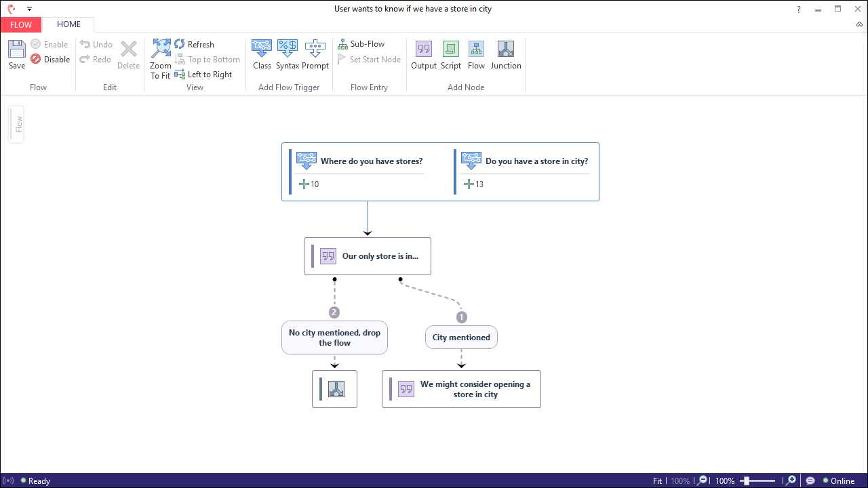The image size is (868, 488).
Task: Redo the last action
Action: point(96,59)
